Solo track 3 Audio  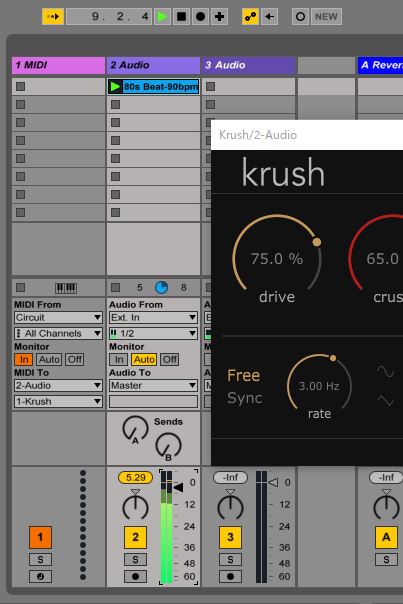(230, 559)
